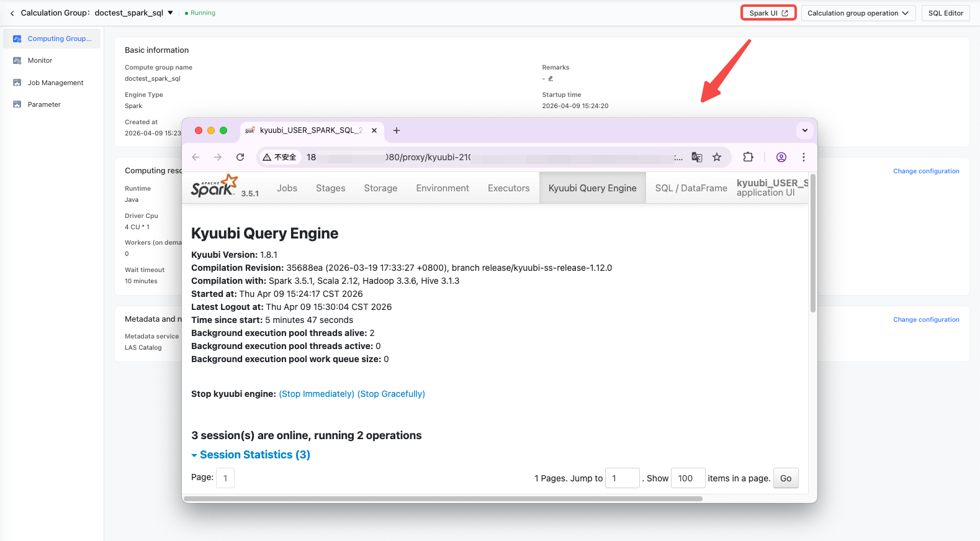
Task: Switch to the Executors tab
Action: tap(509, 188)
